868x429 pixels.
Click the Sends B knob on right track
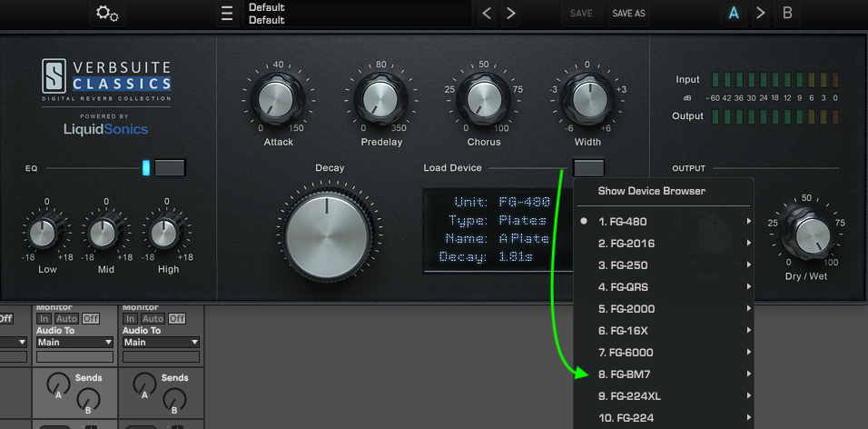174,400
